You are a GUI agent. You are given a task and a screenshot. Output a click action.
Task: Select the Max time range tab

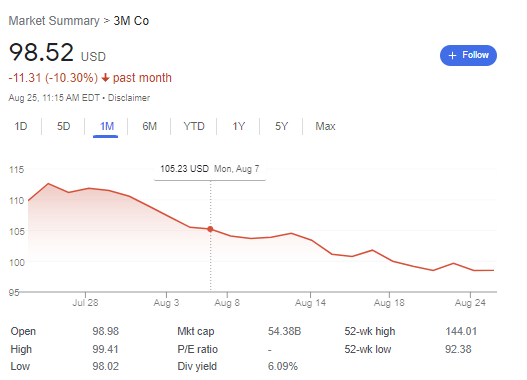(x=325, y=126)
